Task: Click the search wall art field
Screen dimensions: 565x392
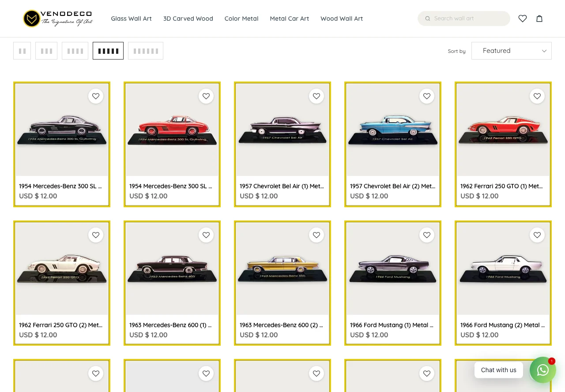Action: (464, 19)
